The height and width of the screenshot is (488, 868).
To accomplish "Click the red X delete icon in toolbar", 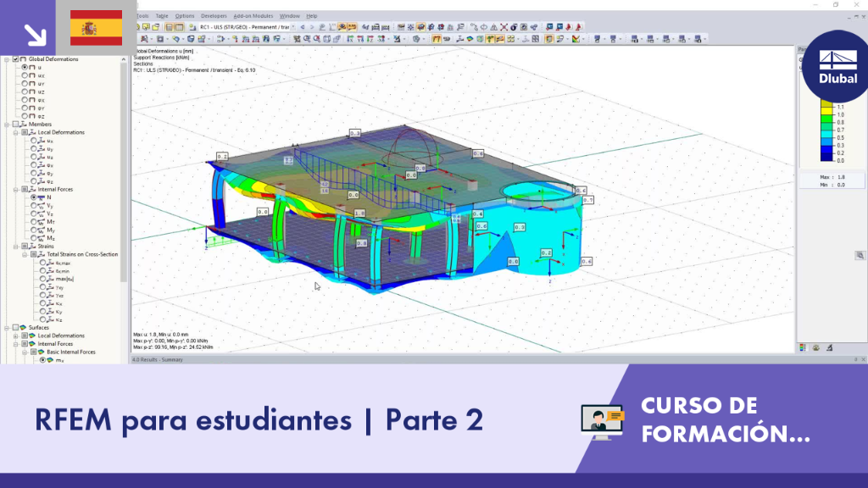I will [x=504, y=26].
